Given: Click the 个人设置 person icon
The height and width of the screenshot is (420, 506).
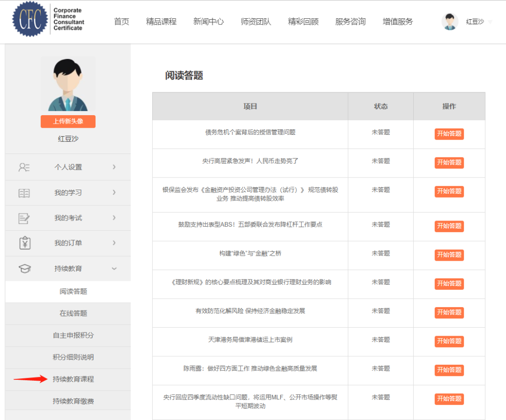Looking at the screenshot, I should (24, 167).
